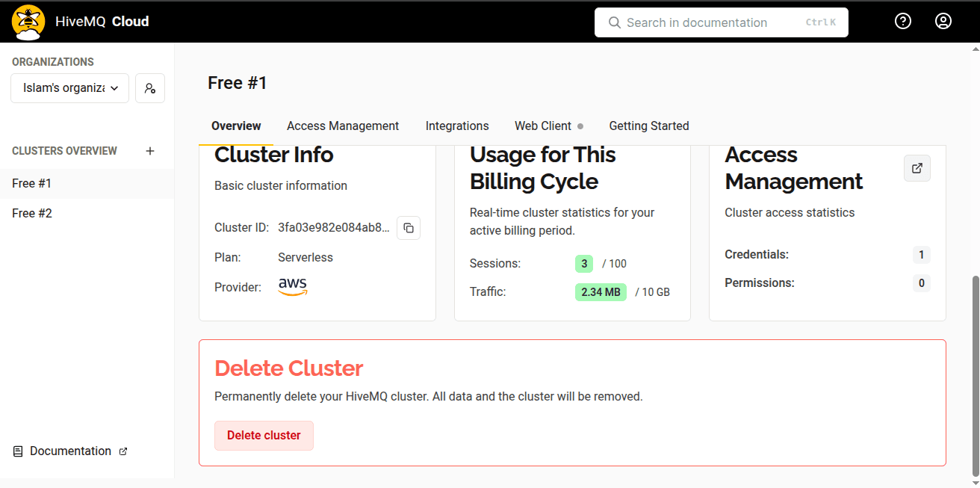Viewport: 980px width, 488px height.
Task: Open the Integrations tab
Action: pyautogui.click(x=457, y=126)
